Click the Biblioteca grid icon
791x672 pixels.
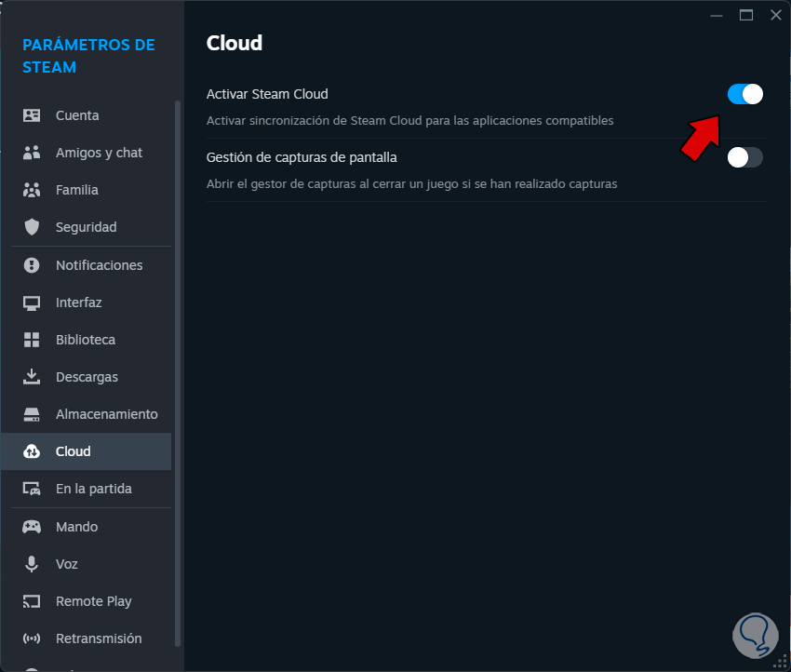[32, 340]
